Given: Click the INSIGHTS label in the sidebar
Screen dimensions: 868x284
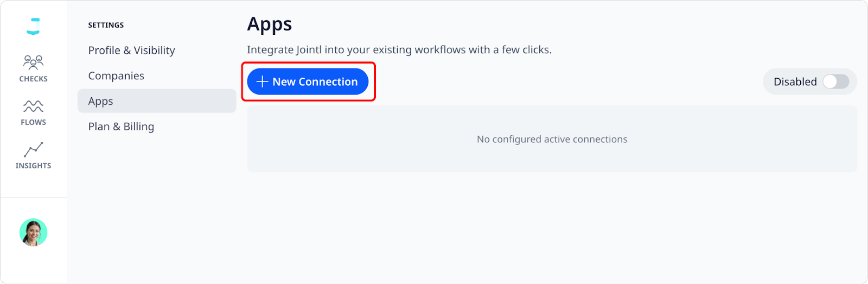Looking at the screenshot, I should point(33,166).
